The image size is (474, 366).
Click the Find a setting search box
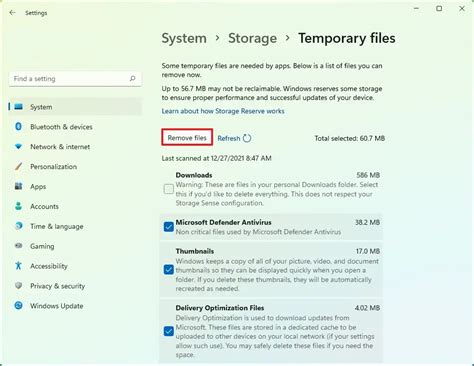[x=75, y=79]
